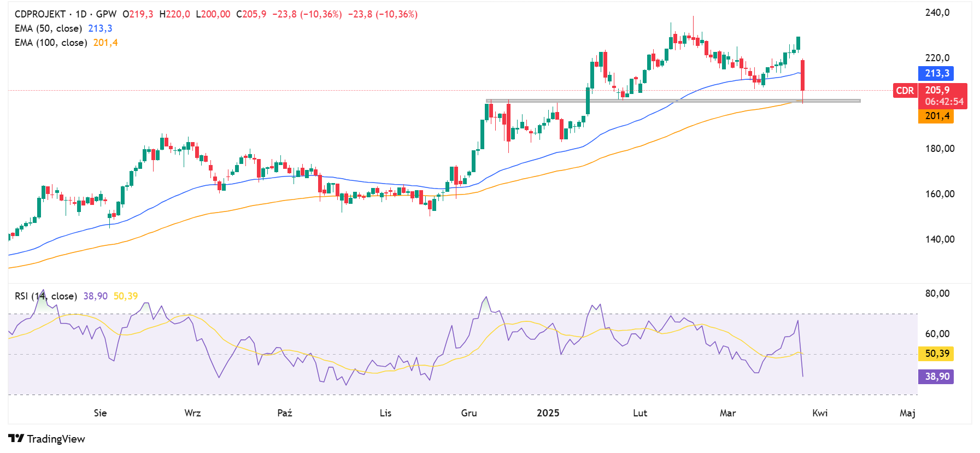Click the RSI average value 50,39 in legend

coord(126,296)
